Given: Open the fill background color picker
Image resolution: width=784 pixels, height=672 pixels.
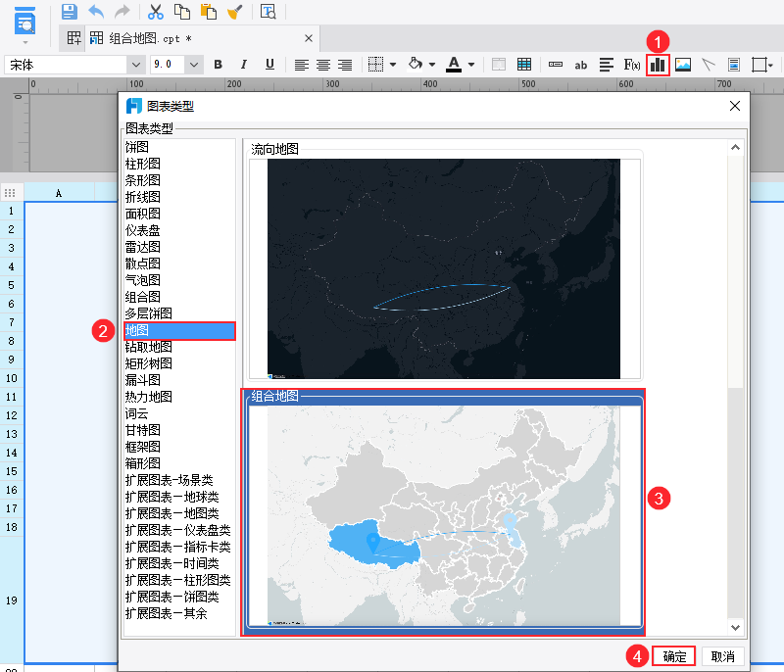Looking at the screenshot, I should [415, 65].
